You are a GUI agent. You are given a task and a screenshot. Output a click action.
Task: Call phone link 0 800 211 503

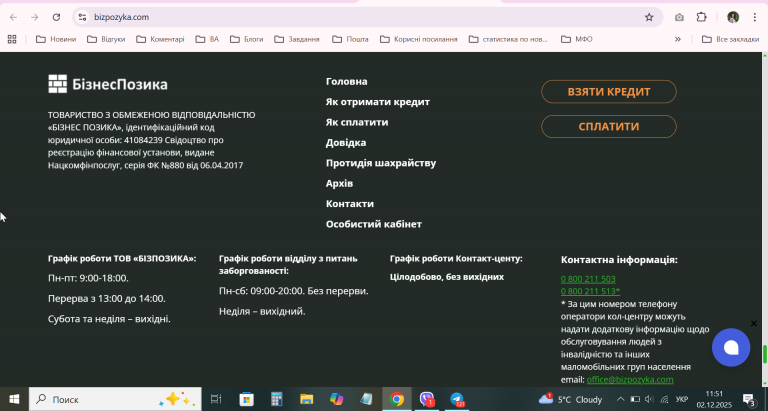588,279
